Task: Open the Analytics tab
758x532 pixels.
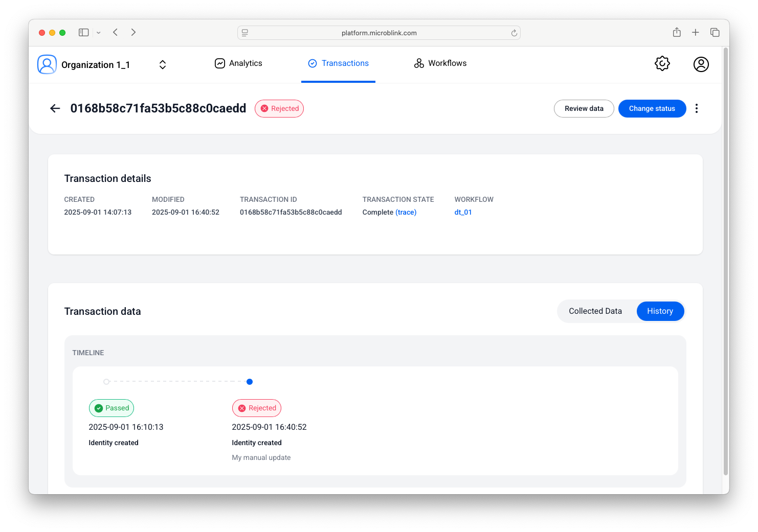Action: (x=238, y=63)
